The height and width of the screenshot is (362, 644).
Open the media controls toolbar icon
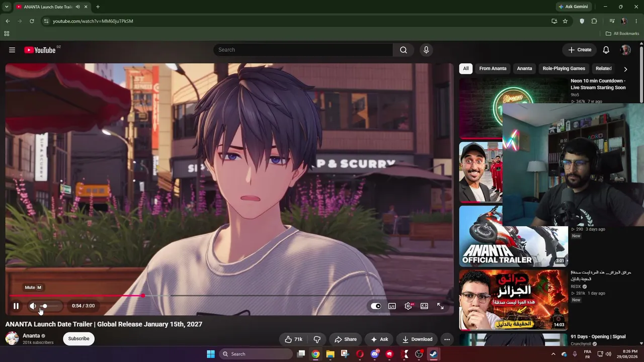click(612, 21)
